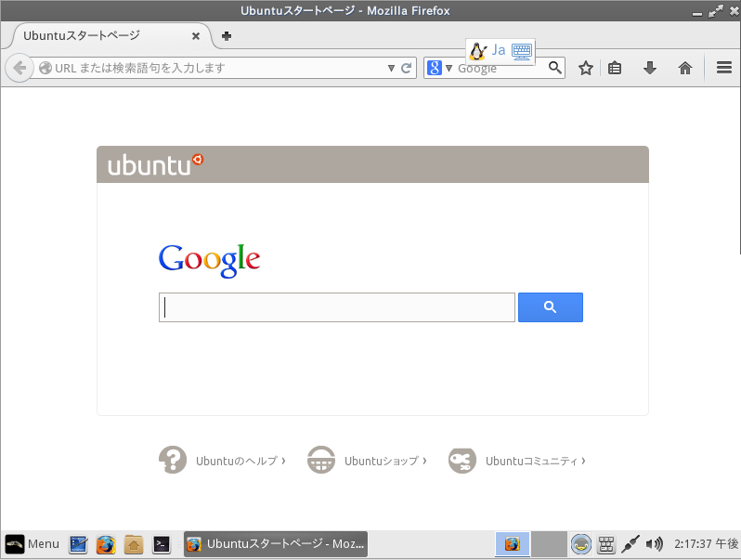
Task: Open the home folder file manager icon
Action: coord(134,544)
